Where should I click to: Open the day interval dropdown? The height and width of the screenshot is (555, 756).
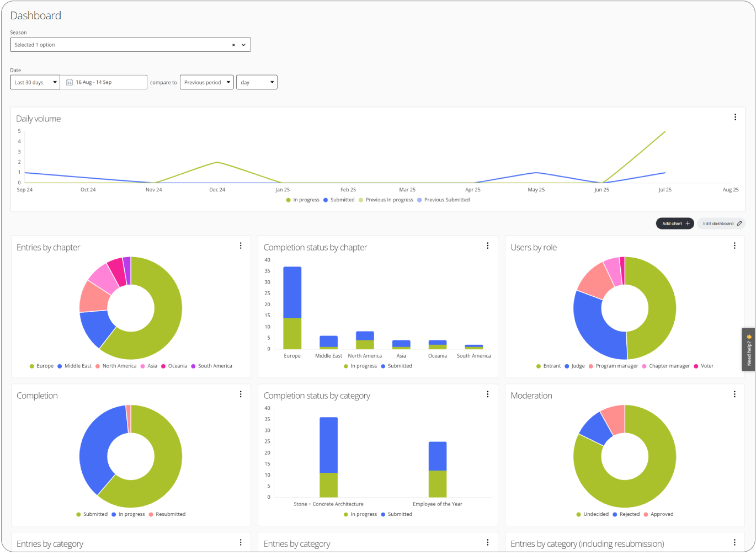coord(257,83)
